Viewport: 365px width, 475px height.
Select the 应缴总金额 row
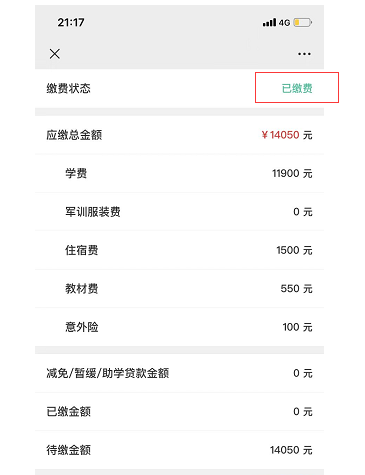[x=179, y=135]
